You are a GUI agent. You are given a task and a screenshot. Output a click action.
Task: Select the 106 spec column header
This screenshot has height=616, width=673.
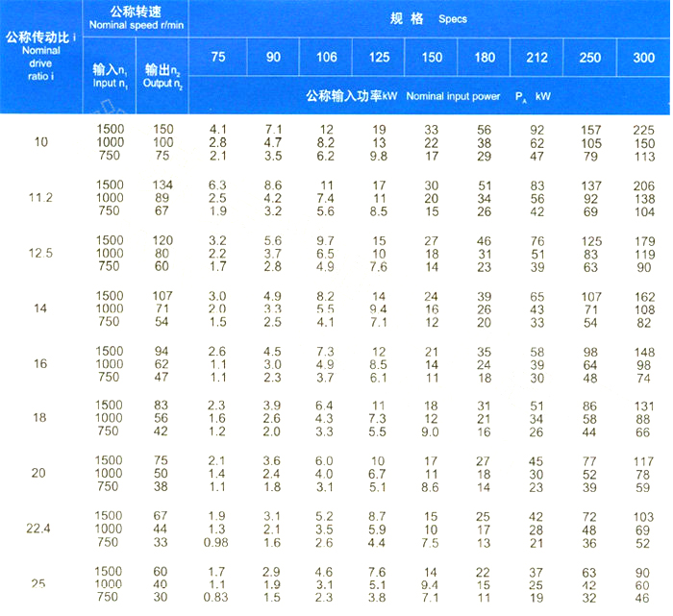click(326, 58)
